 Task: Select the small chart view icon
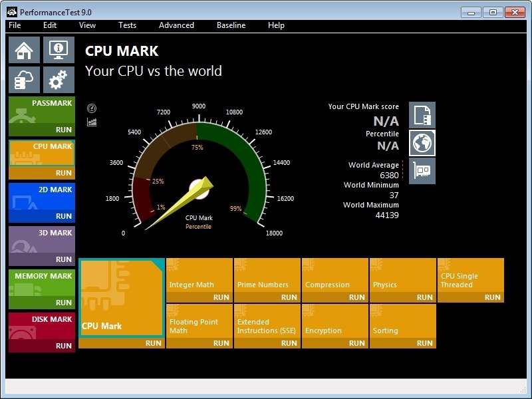coord(92,122)
